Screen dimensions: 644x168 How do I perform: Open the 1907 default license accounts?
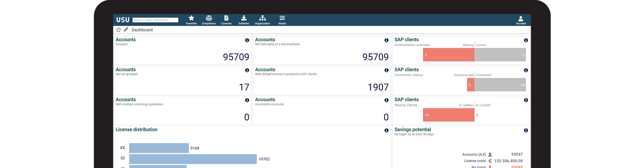pos(378,87)
